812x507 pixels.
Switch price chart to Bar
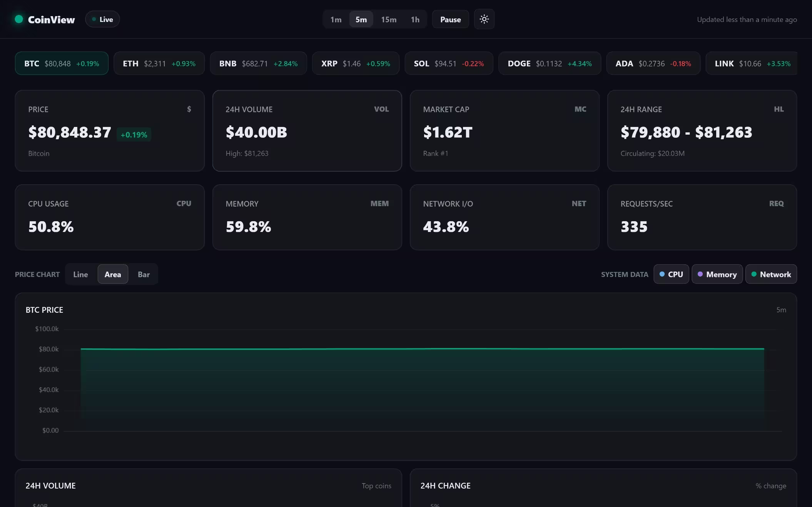(x=144, y=274)
